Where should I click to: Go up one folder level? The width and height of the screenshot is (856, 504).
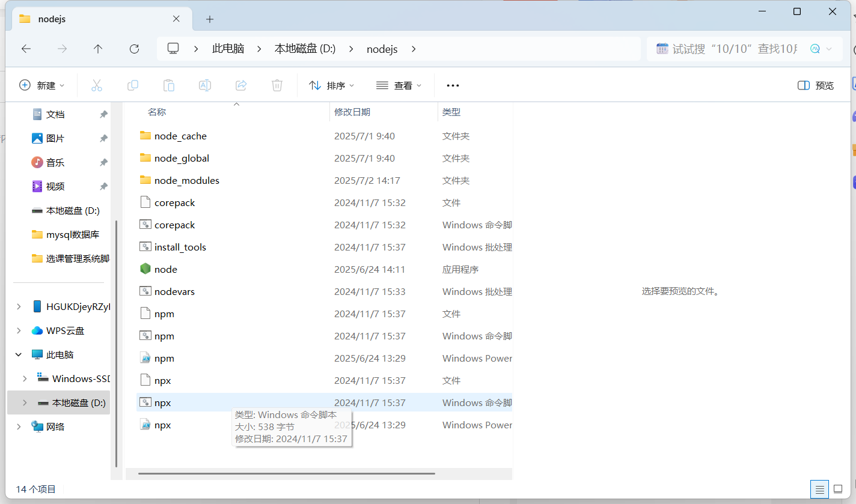point(98,49)
